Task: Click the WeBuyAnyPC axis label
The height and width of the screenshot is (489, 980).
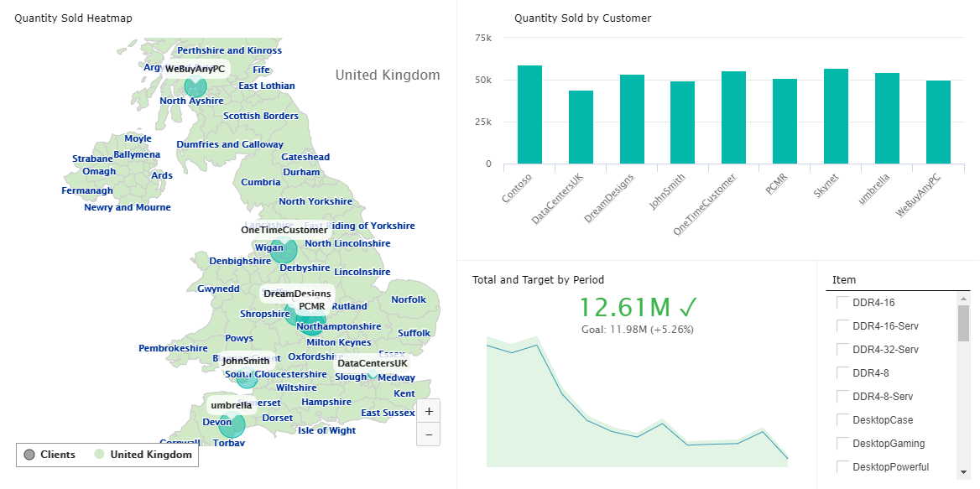Action: [x=920, y=195]
